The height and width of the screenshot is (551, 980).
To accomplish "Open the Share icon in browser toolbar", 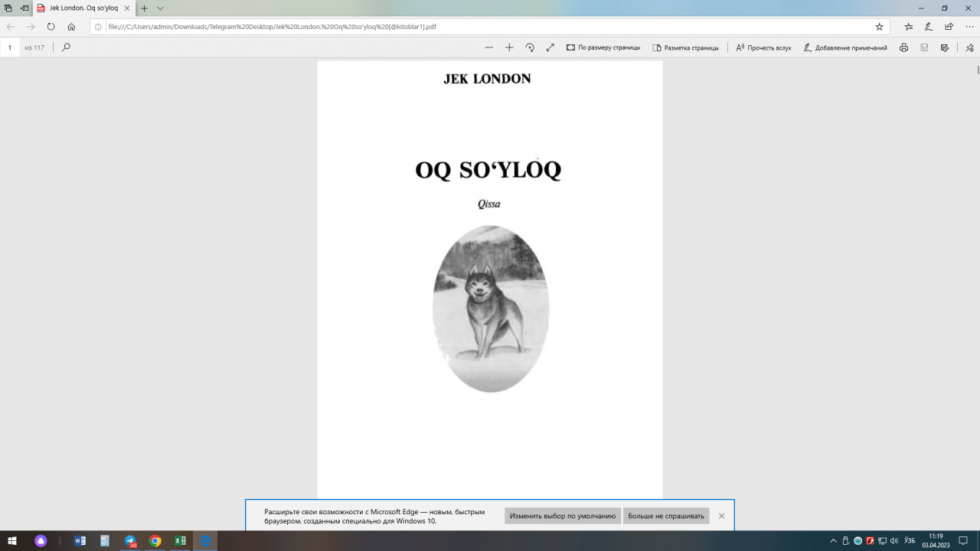I will click(949, 26).
